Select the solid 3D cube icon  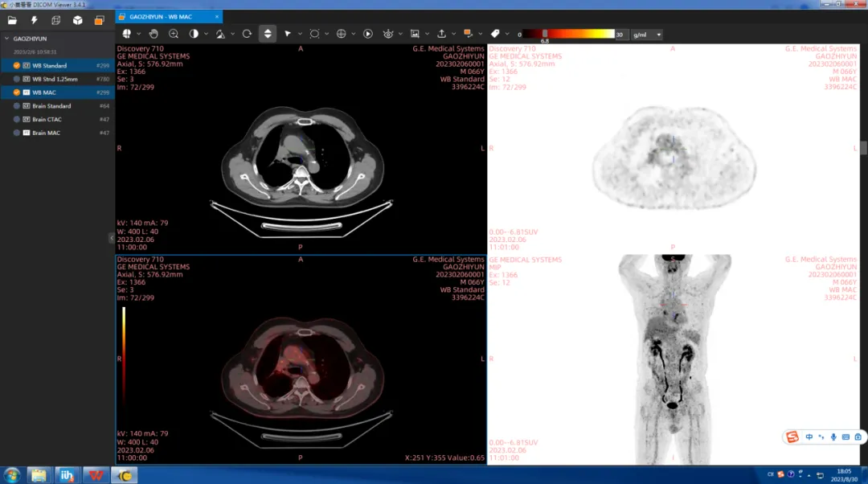point(77,20)
